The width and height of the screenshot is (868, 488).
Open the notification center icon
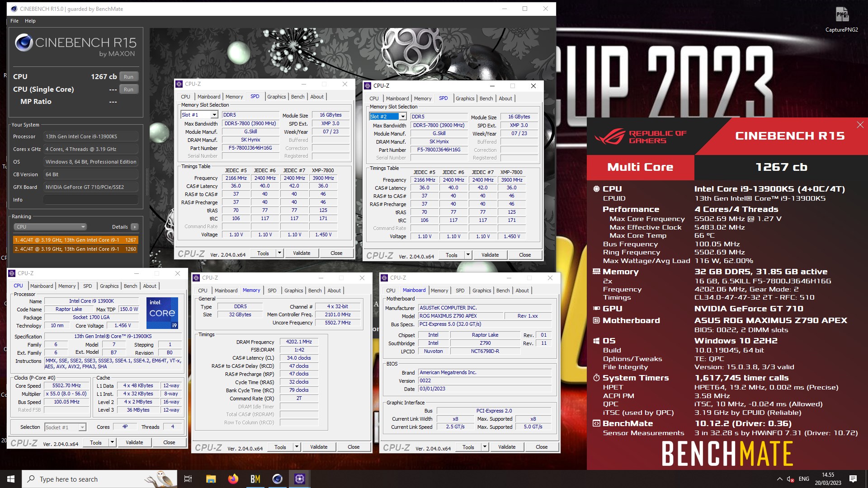coord(853,479)
